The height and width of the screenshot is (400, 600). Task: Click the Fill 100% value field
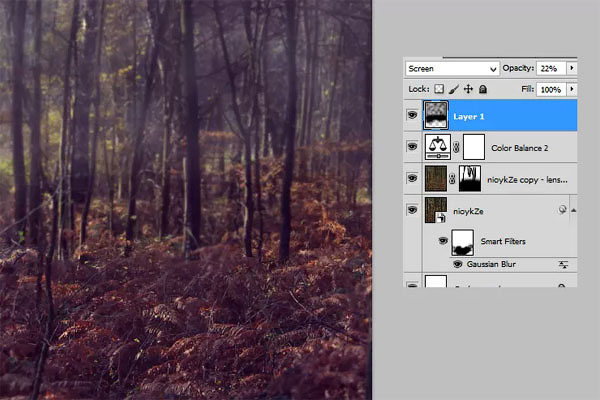click(x=551, y=90)
